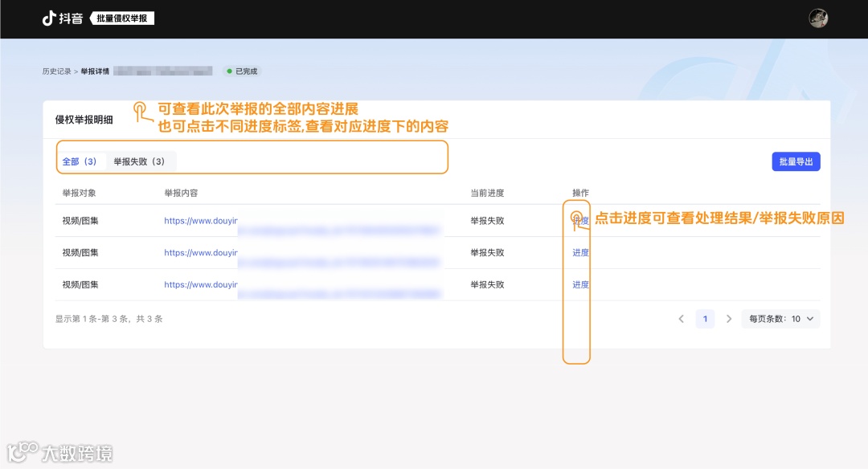
Task: Click the 批量导出 button
Action: coord(796,161)
